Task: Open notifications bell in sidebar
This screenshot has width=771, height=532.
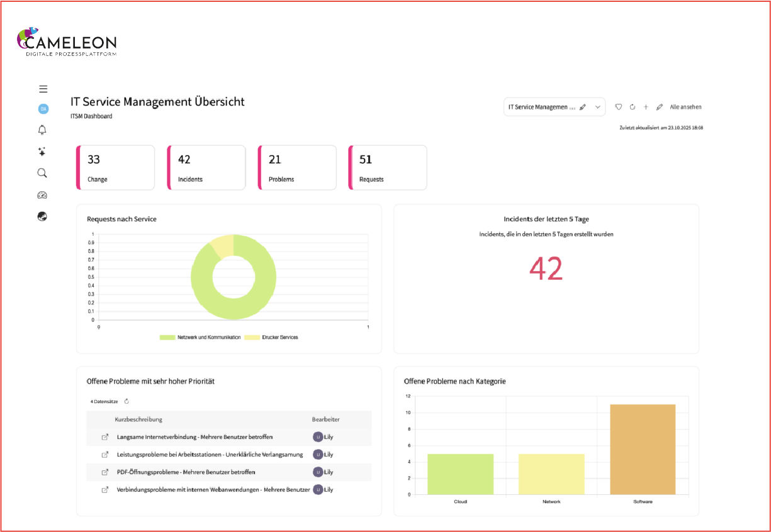Action: click(43, 130)
